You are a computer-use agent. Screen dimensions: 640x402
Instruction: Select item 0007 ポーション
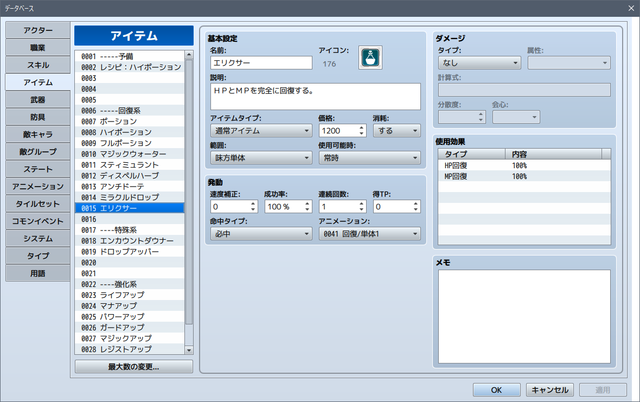130,121
